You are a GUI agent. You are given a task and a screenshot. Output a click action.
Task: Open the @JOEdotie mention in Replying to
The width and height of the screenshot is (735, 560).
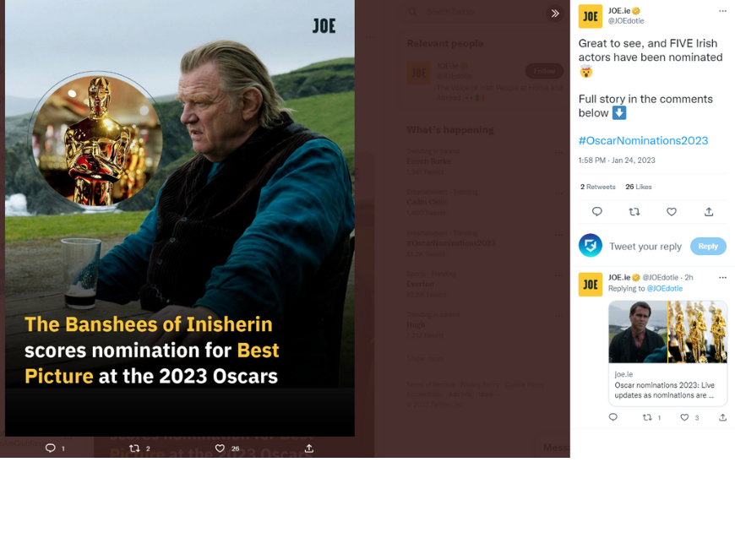tap(665, 289)
